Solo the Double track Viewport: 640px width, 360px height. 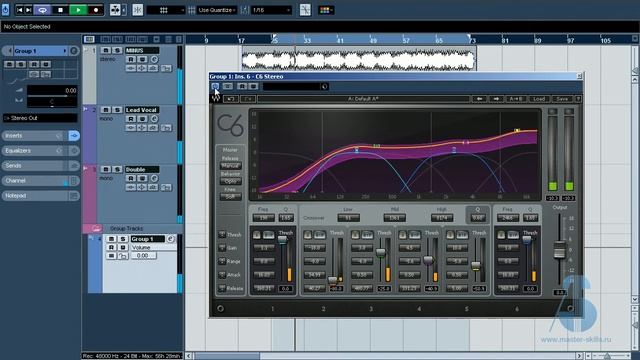pyautogui.click(x=117, y=169)
